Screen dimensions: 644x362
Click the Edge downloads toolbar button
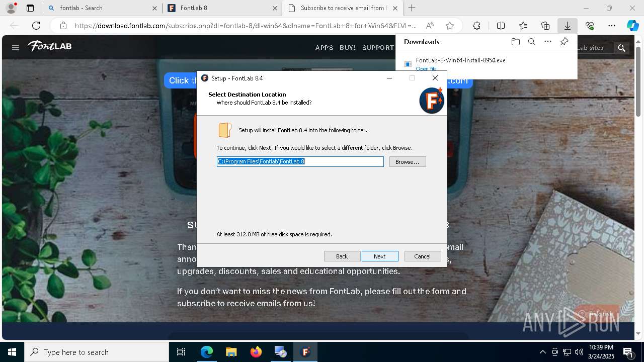(x=567, y=26)
